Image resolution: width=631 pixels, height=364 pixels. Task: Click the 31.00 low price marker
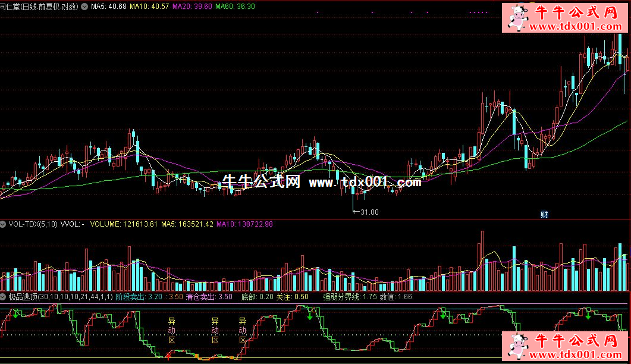(369, 212)
